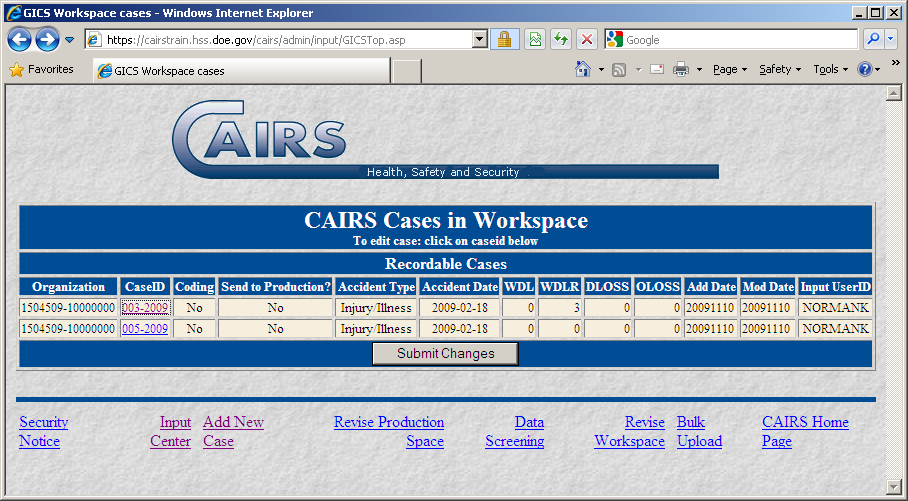Click the URL address bar
This screenshot has height=501, width=908.
click(x=287, y=40)
